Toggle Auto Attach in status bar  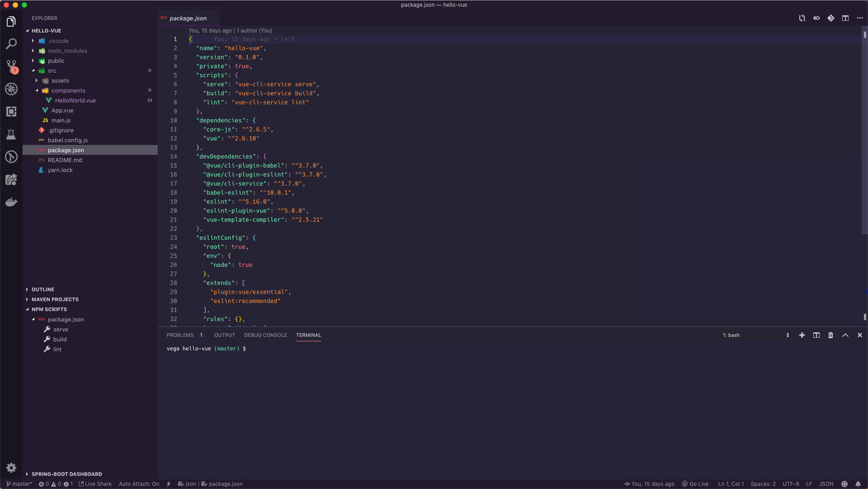click(139, 484)
